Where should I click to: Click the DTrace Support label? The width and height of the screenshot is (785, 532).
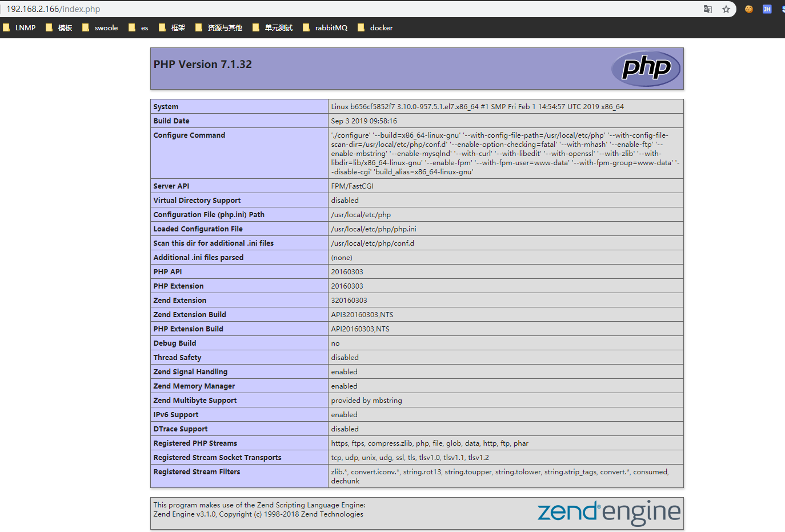tap(181, 429)
